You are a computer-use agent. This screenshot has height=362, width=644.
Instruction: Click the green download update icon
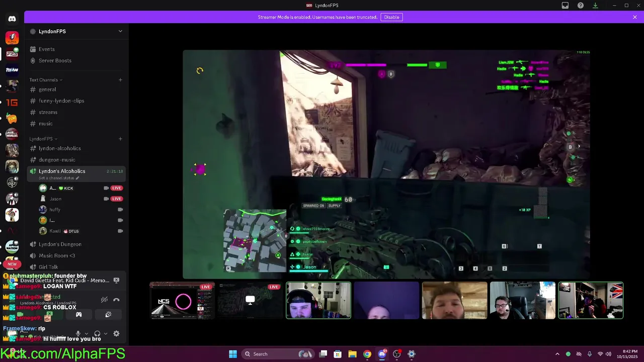tap(595, 6)
